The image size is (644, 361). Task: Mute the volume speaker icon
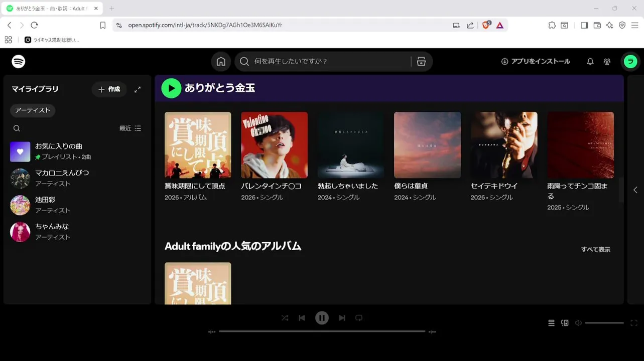point(578,323)
